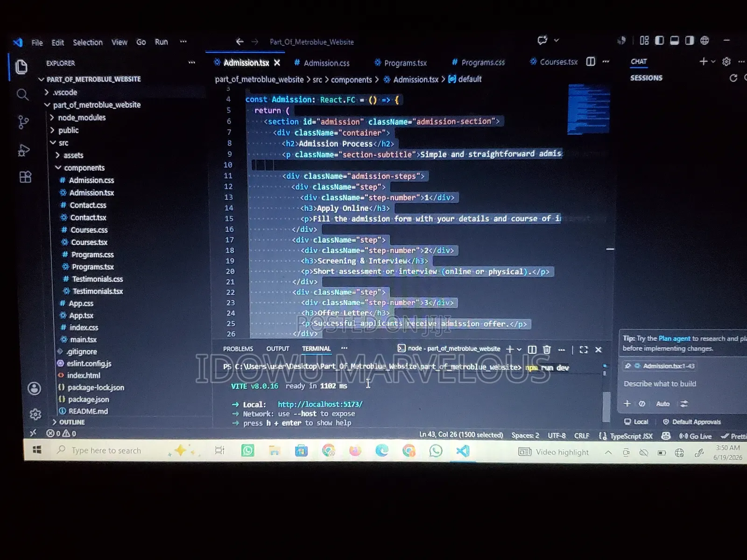The height and width of the screenshot is (560, 747).
Task: Open WhatsApp green icon in taskbar
Action: coord(247,450)
